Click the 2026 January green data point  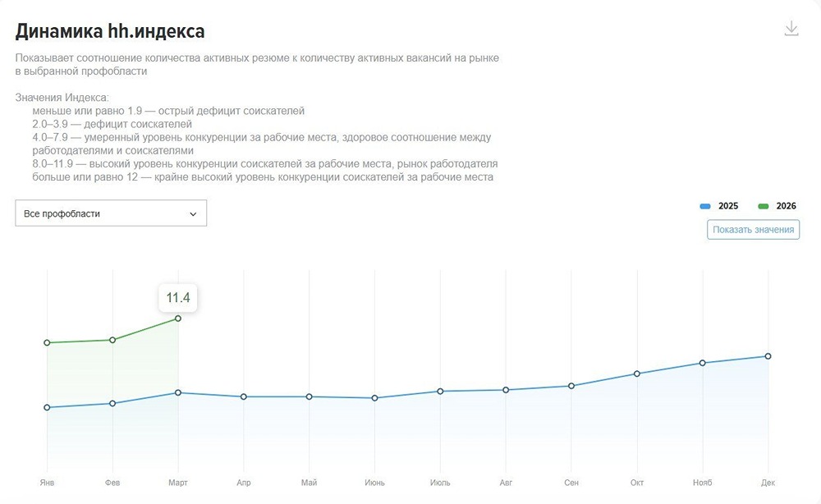point(47,342)
